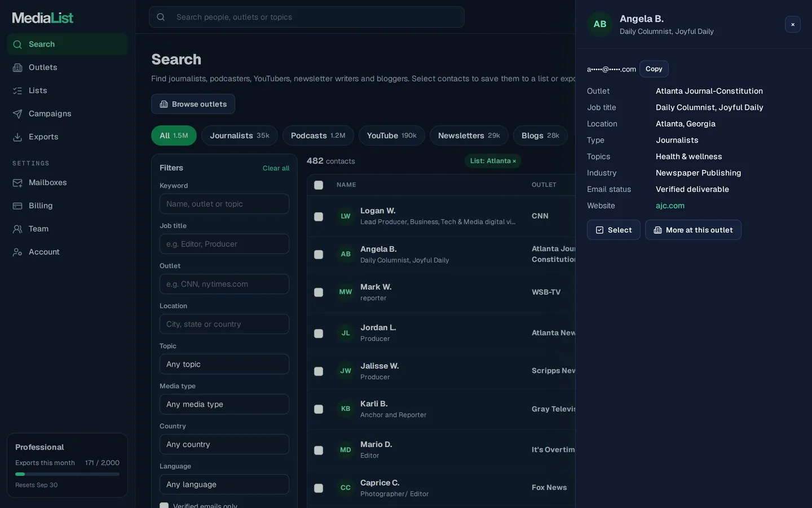Viewport: 812px width, 508px height.
Task: Click the Browse outlets button
Action: coord(193,104)
